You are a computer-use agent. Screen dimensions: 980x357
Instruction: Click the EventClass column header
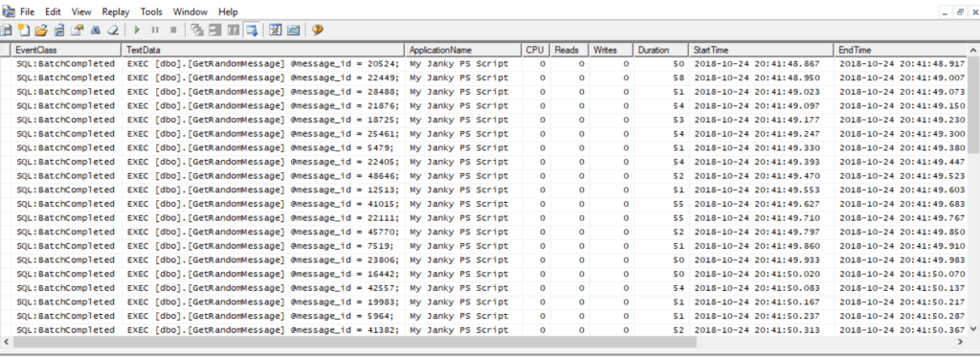(x=66, y=50)
